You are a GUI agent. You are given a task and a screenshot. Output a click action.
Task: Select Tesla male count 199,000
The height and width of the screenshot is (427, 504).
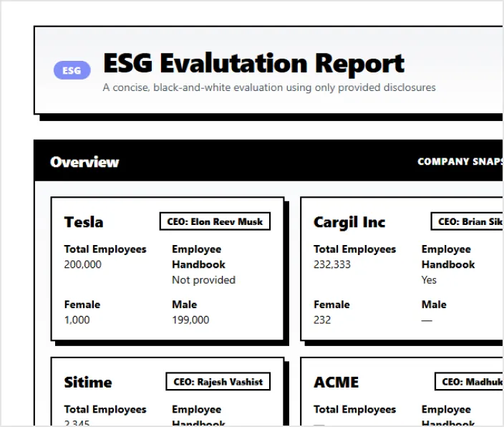pos(190,320)
